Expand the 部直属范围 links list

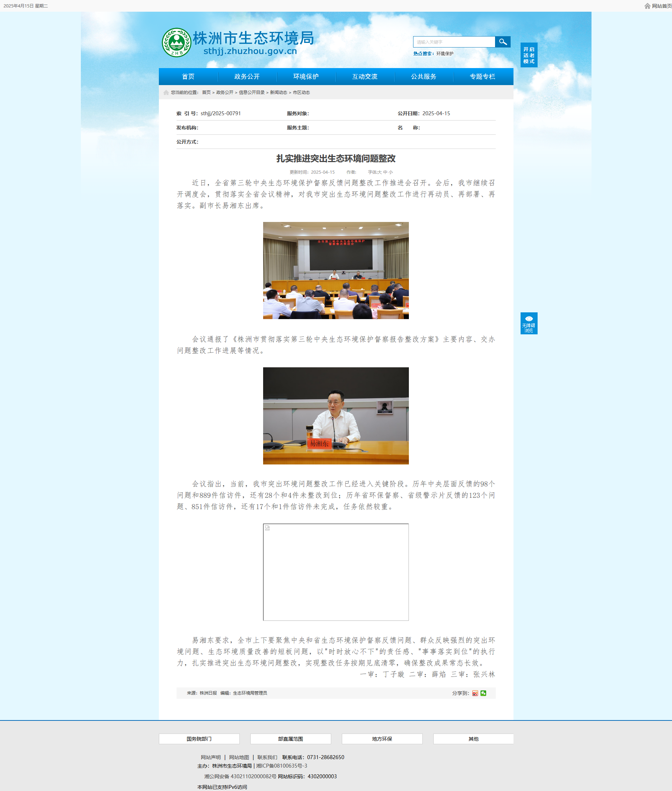click(x=290, y=739)
